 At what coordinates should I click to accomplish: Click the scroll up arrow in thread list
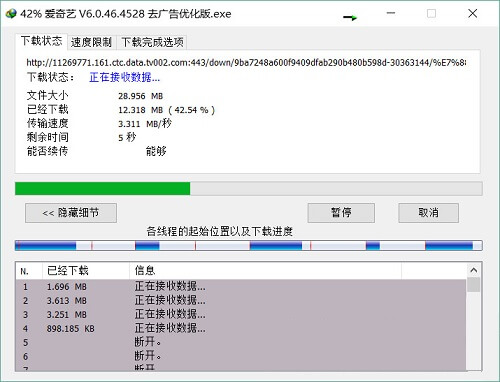click(474, 270)
